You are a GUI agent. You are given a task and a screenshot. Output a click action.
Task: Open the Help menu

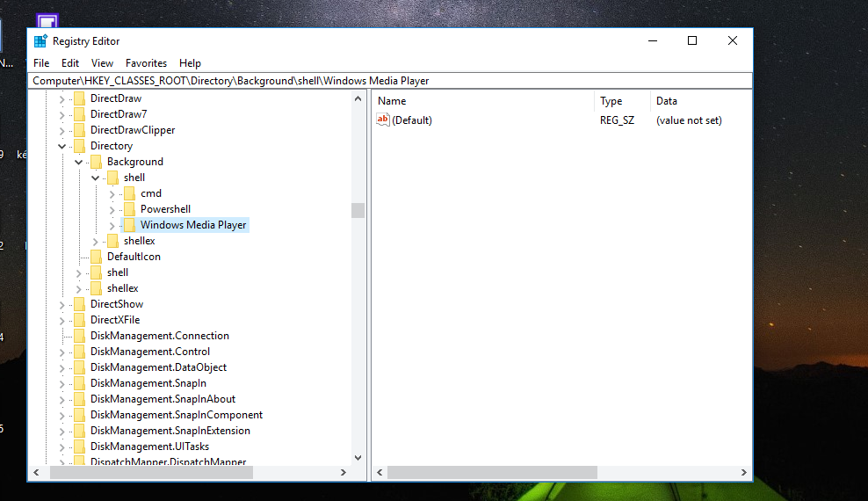click(x=190, y=63)
